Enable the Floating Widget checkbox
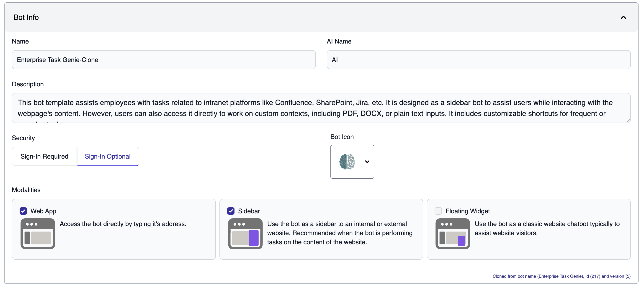This screenshot has height=288, width=644. click(438, 211)
